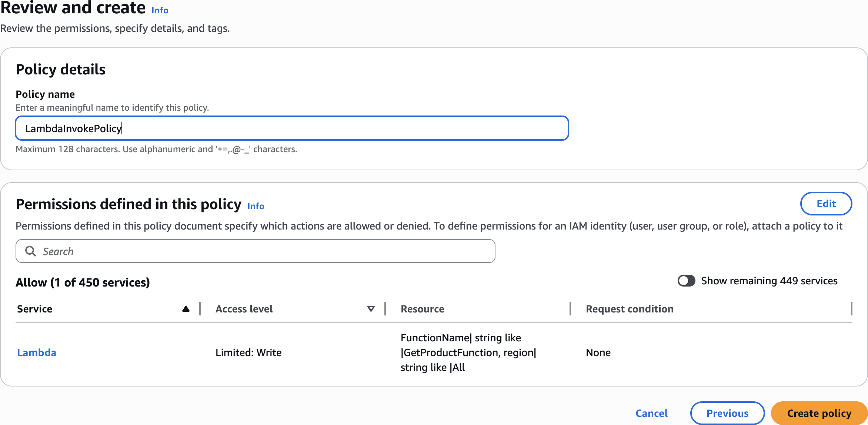Screen dimensions: 868x425
Task: Click the search magnifier icon
Action: 30,251
